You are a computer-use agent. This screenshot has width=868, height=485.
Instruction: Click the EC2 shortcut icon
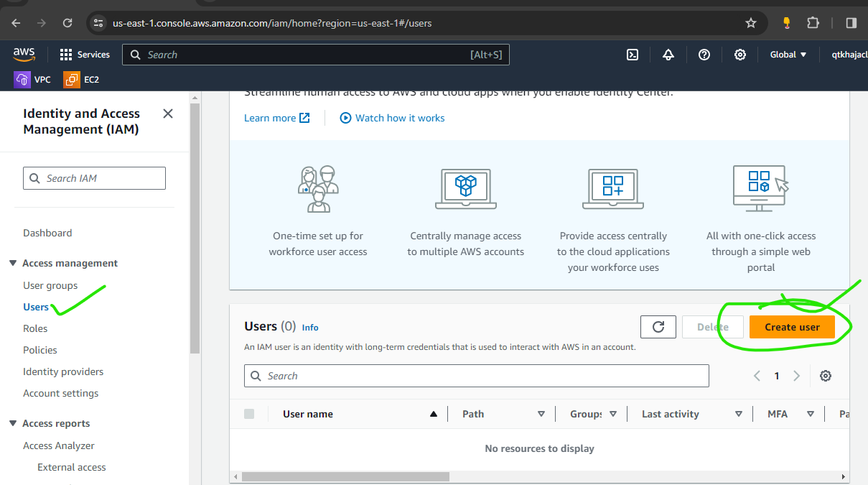pos(72,80)
